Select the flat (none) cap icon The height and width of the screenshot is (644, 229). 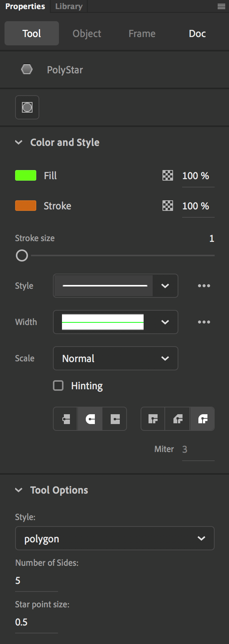(x=66, y=419)
